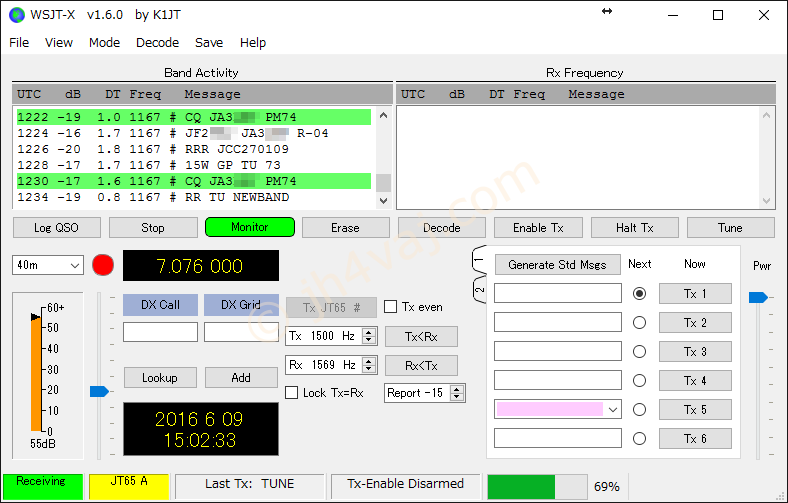788x503 pixels.
Task: Click the Tune button
Action: tap(730, 228)
